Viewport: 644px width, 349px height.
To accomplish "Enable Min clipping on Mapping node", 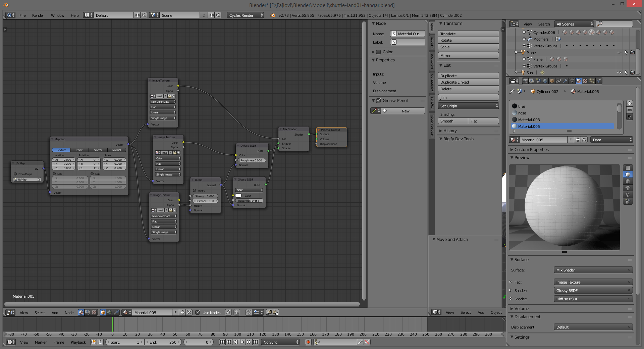I will point(54,174).
